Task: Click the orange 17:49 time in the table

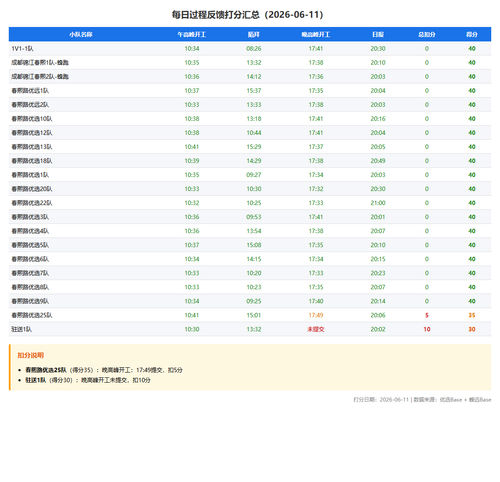Action: coord(316,315)
